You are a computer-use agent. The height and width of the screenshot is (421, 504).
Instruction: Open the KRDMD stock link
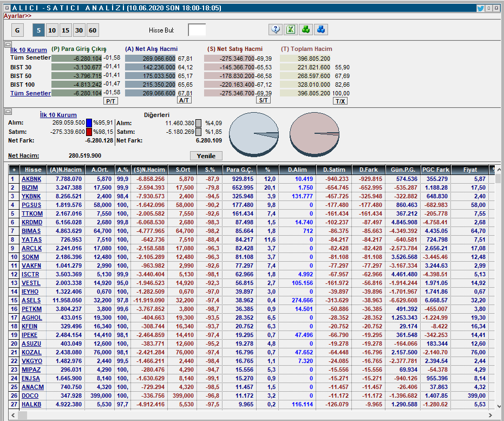coord(32,222)
